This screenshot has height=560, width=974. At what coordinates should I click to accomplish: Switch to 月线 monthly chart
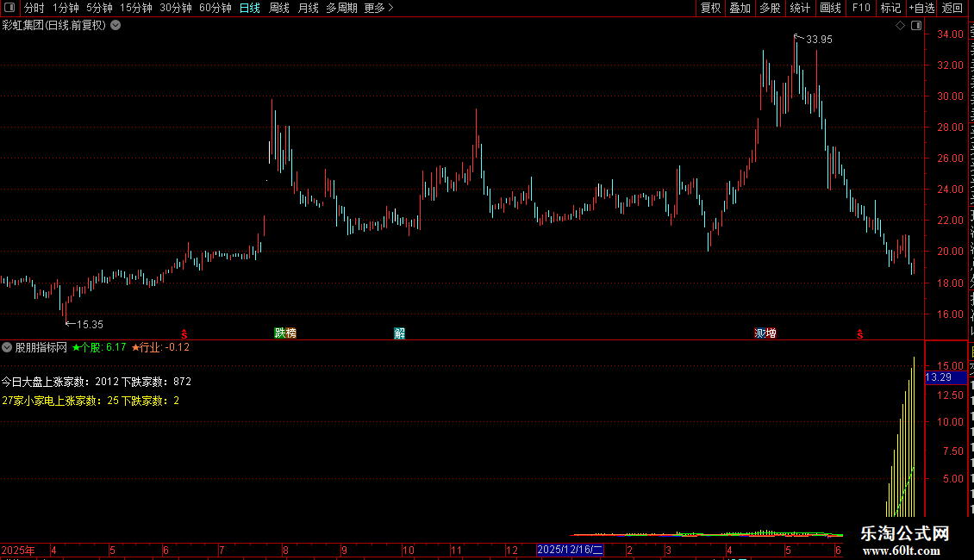coord(308,8)
